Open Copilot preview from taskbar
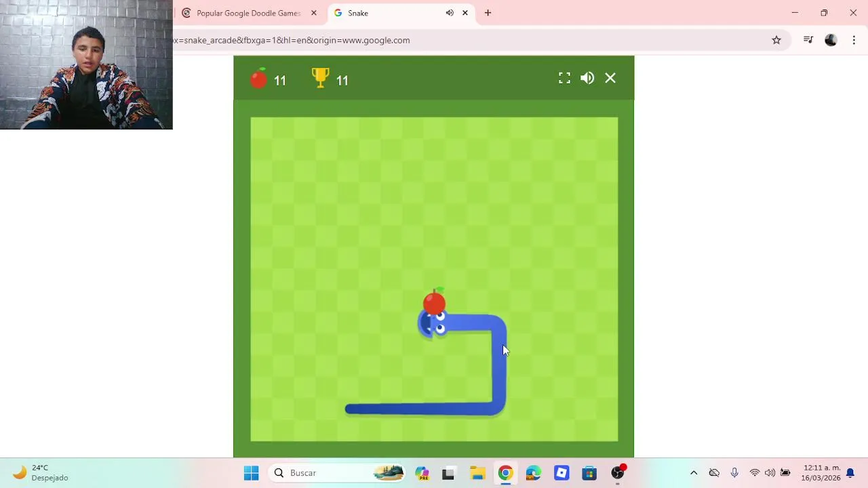The image size is (868, 488). (422, 473)
